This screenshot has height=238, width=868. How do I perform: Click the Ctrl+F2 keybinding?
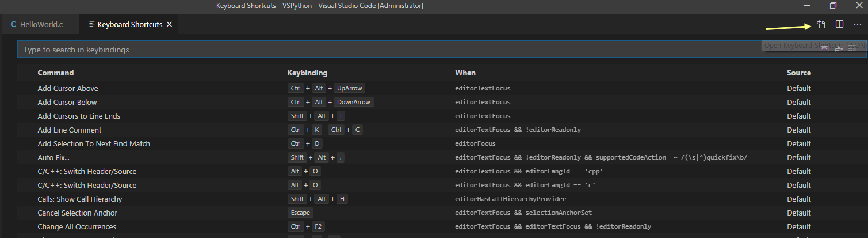pyautogui.click(x=307, y=226)
